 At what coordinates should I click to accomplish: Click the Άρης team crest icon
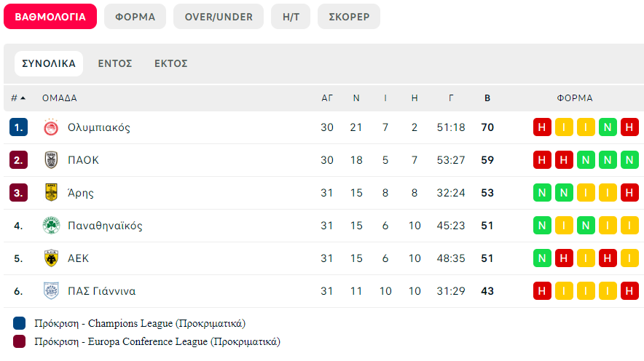click(51, 192)
